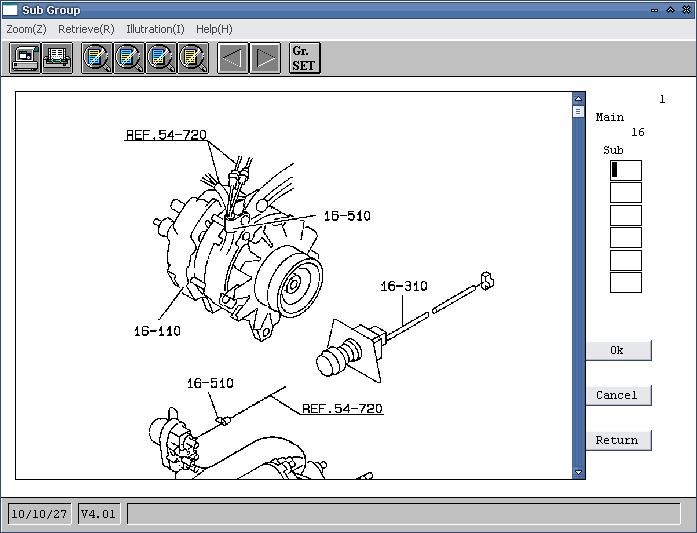
Task: Click the computer screen display icon in toolbar
Action: pos(25,58)
